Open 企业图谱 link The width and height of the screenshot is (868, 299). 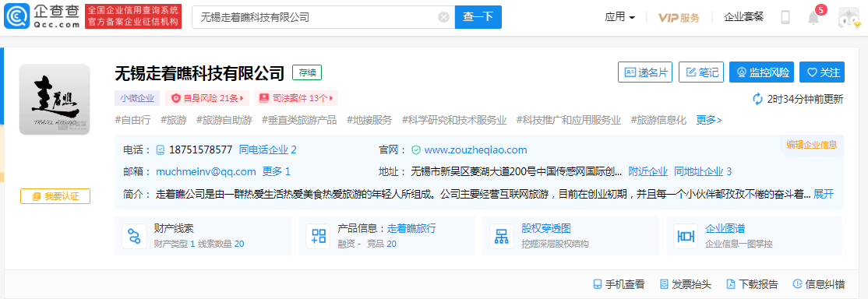(x=725, y=229)
